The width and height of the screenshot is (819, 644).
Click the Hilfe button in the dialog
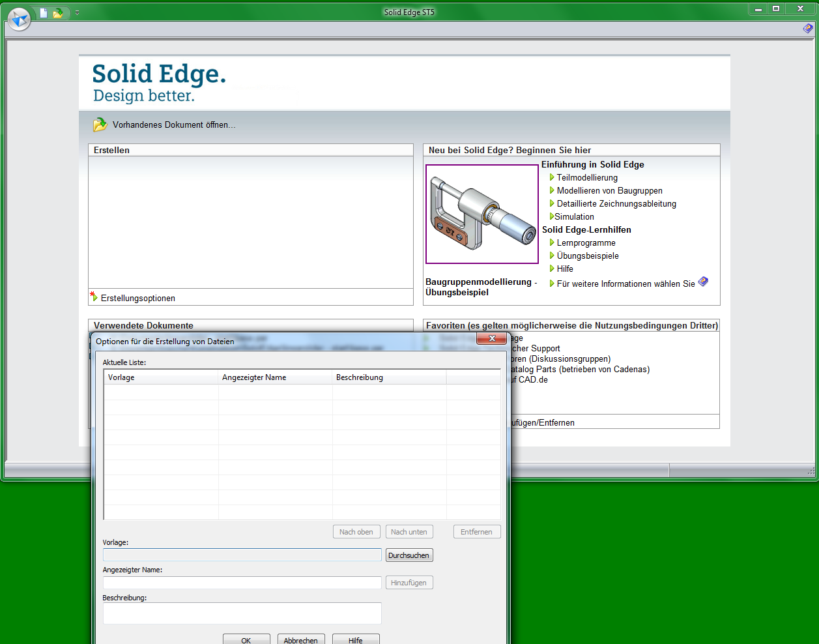point(356,640)
